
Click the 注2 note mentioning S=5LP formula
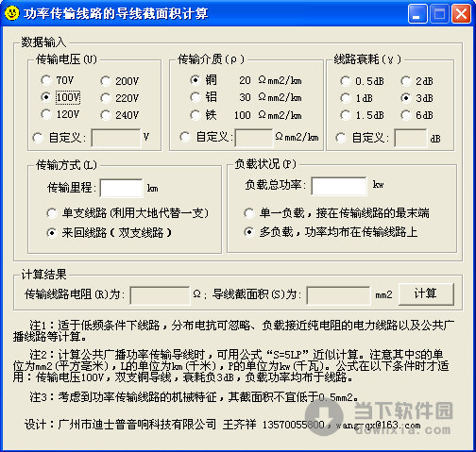pyautogui.click(x=231, y=366)
